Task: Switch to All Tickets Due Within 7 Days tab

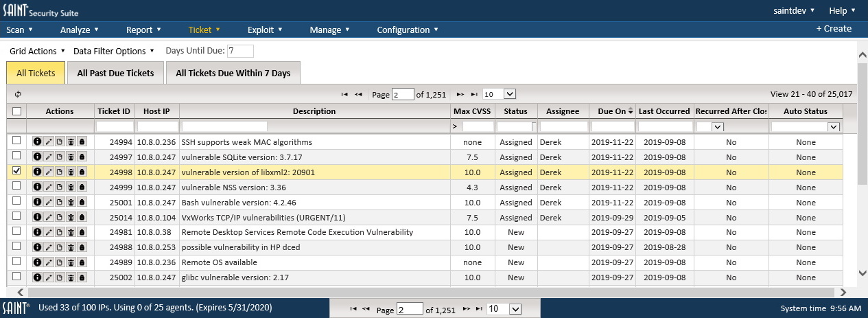Action: click(233, 73)
